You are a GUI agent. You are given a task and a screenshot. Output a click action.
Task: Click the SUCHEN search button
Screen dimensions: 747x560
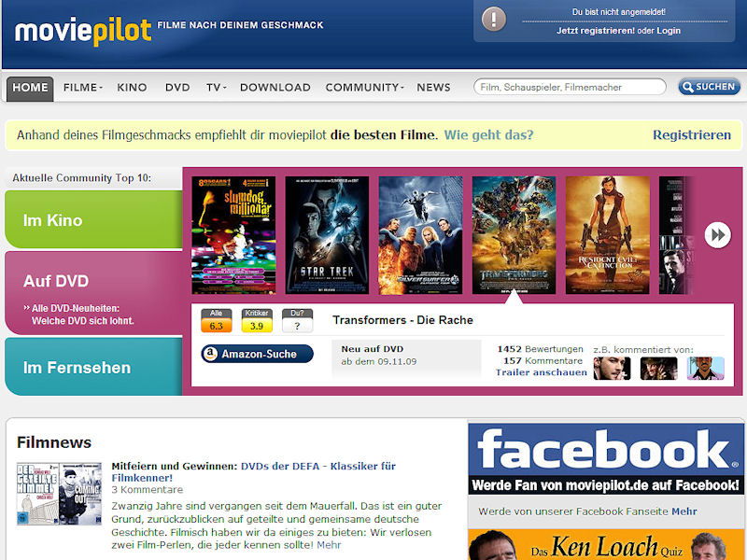709,87
